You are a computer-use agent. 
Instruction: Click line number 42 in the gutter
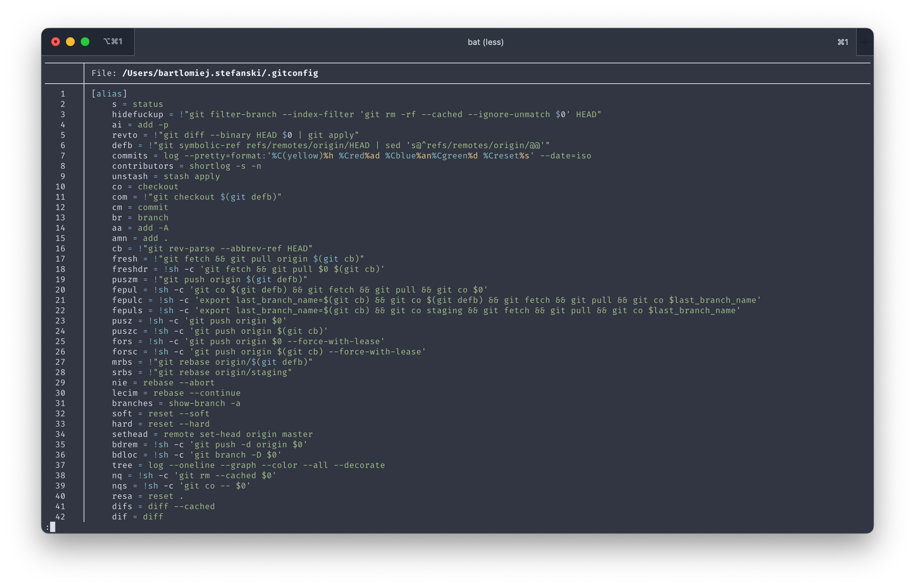[60, 517]
